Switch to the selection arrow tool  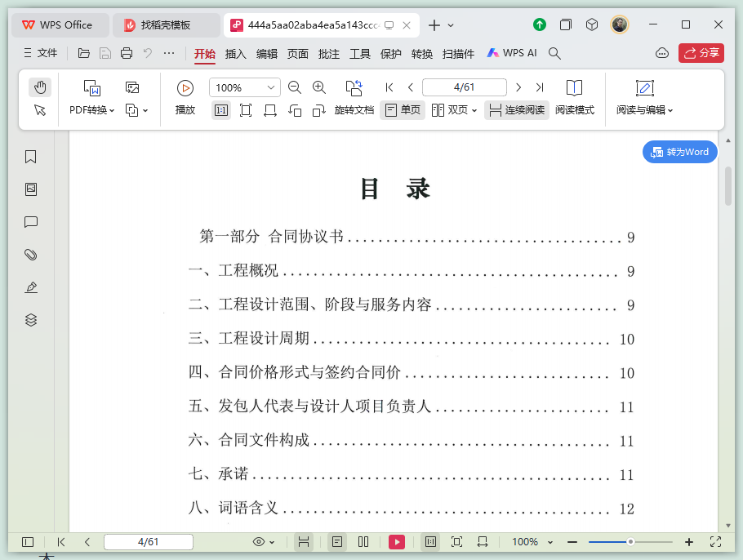[39, 111]
